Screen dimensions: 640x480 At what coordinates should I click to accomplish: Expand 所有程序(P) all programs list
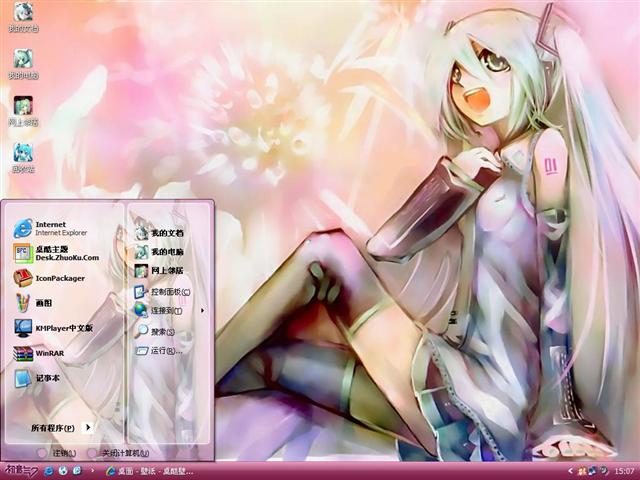point(61,428)
